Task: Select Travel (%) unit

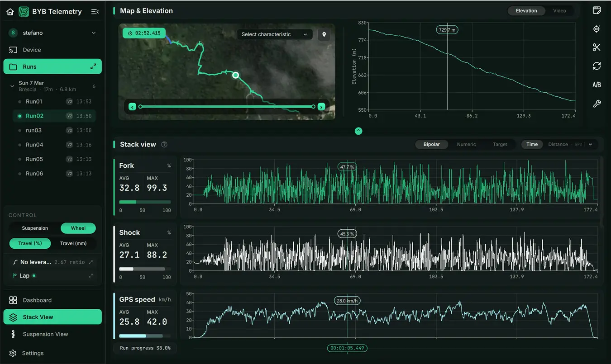Action: pos(30,243)
